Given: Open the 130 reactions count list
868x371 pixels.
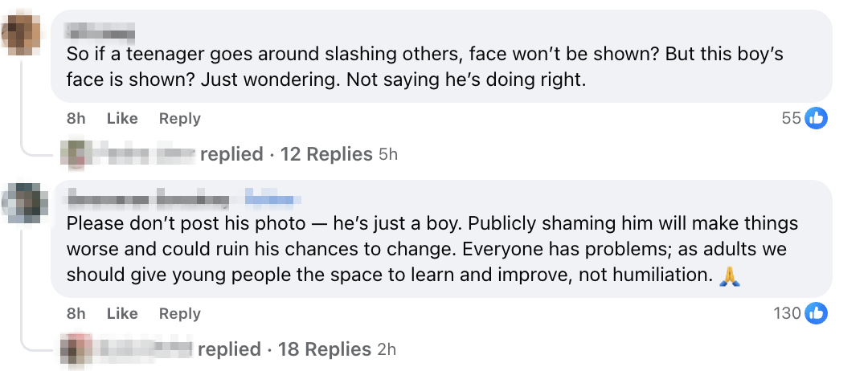Looking at the screenshot, I should coord(787,313).
